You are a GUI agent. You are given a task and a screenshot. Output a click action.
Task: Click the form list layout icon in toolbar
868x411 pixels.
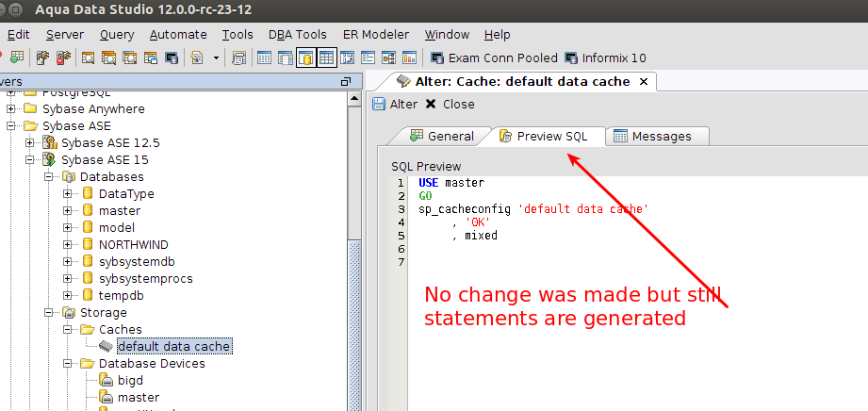tap(368, 58)
